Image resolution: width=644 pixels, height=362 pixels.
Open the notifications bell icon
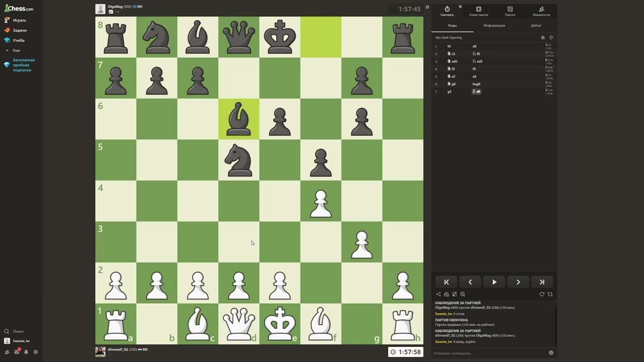pyautogui.click(x=26, y=352)
